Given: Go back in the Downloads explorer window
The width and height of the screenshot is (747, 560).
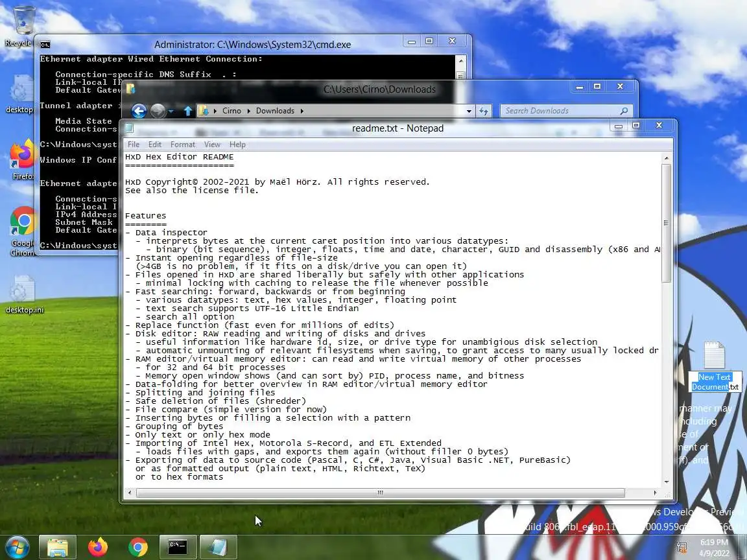Looking at the screenshot, I should pos(139,111).
